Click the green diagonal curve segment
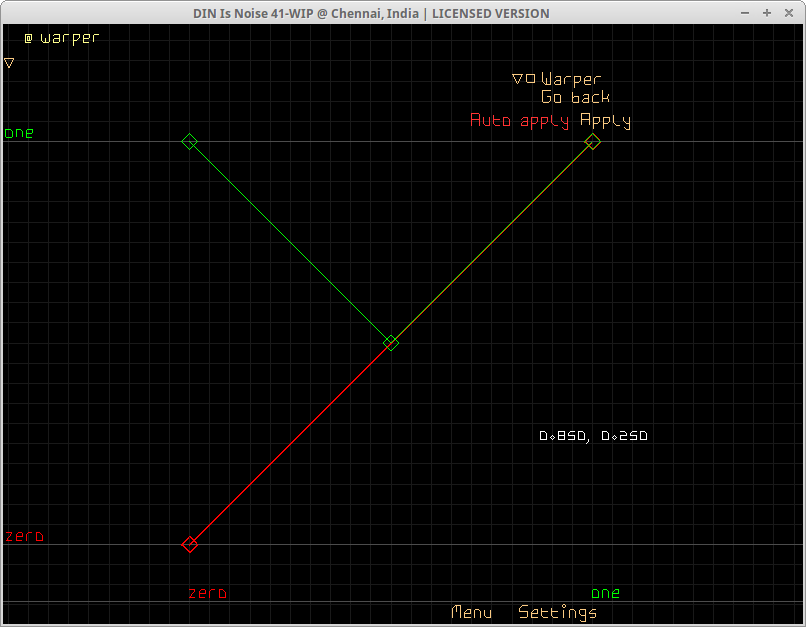806x627 pixels. [290, 243]
